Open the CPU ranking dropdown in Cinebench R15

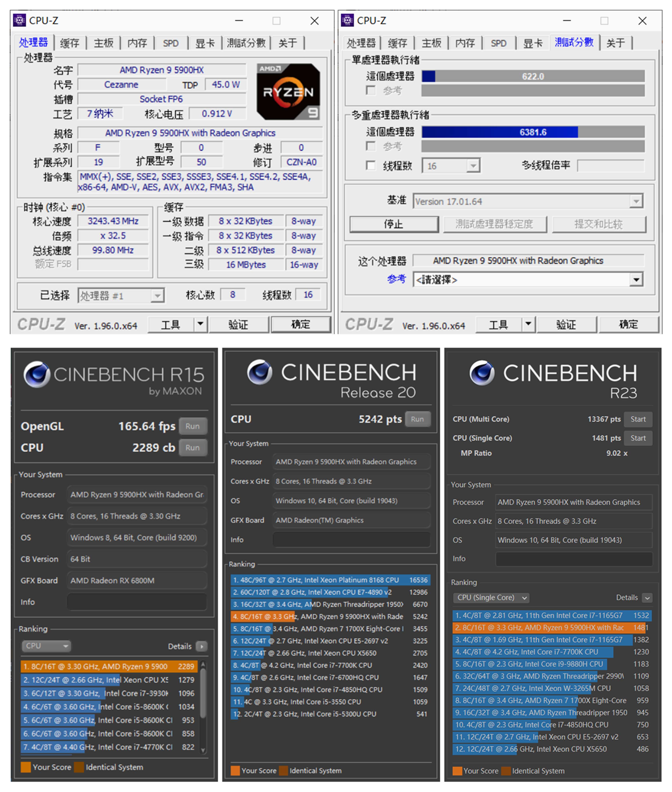click(x=46, y=646)
